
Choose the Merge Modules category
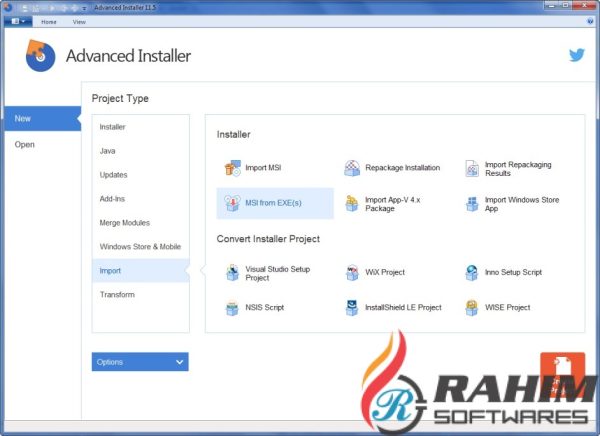click(x=140, y=222)
